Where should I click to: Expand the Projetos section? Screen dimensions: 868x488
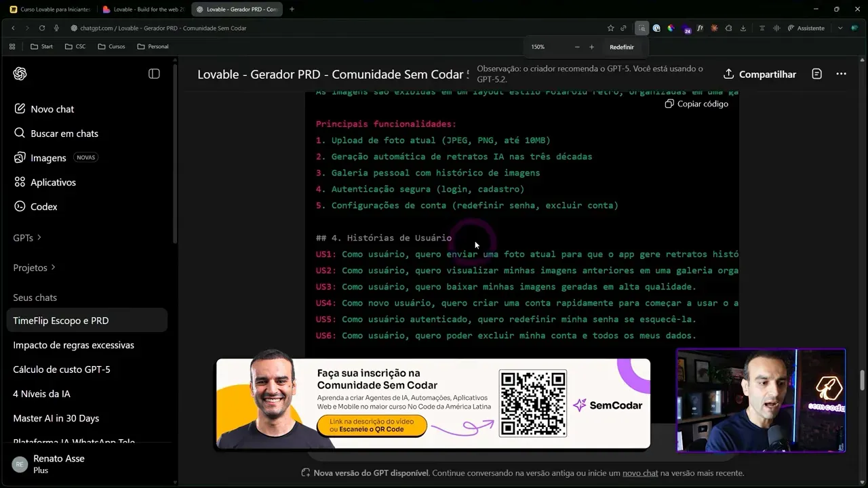tap(34, 268)
